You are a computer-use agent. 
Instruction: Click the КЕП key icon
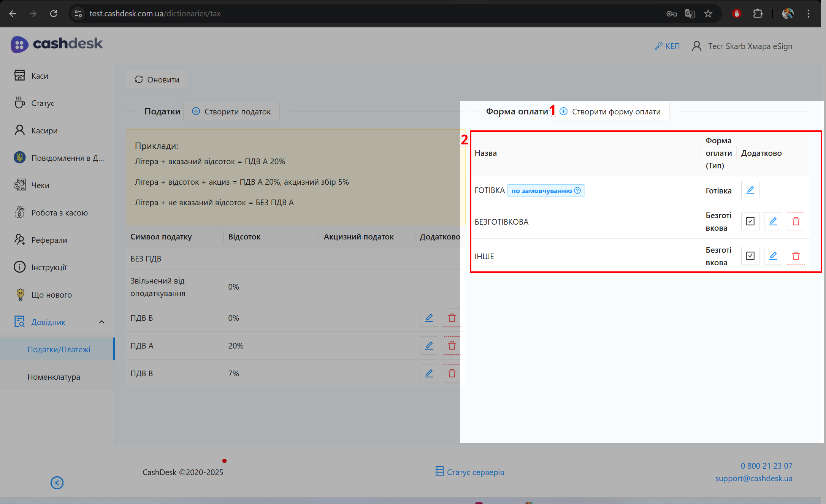click(x=658, y=46)
